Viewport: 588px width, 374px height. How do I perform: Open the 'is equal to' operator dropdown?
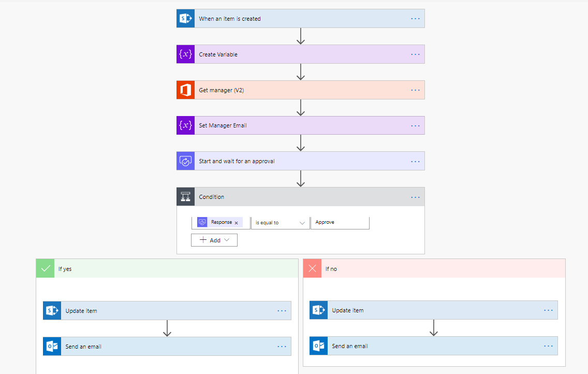[281, 222]
